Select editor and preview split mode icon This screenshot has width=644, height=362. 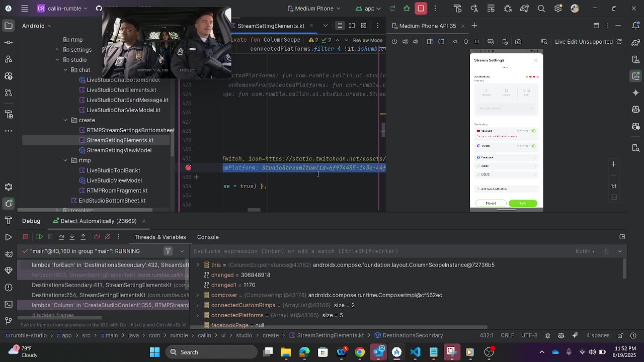pos(352,26)
